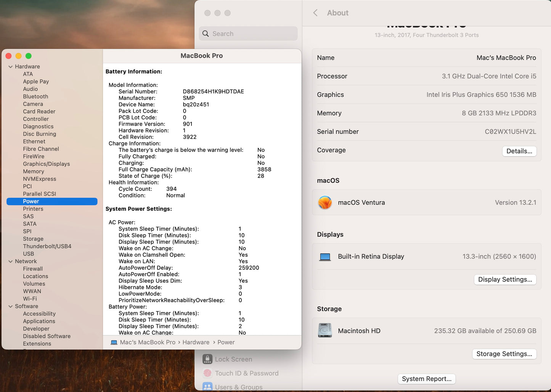Select Bluetooth in the sidebar
551x392 pixels.
coord(35,96)
